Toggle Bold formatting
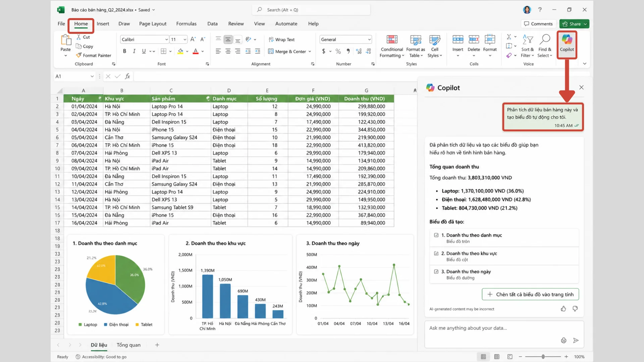 coord(124,51)
